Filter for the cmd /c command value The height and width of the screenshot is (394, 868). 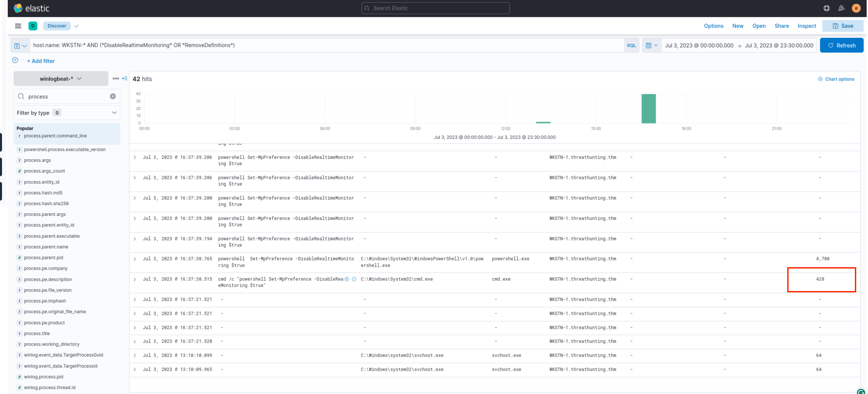(347, 279)
